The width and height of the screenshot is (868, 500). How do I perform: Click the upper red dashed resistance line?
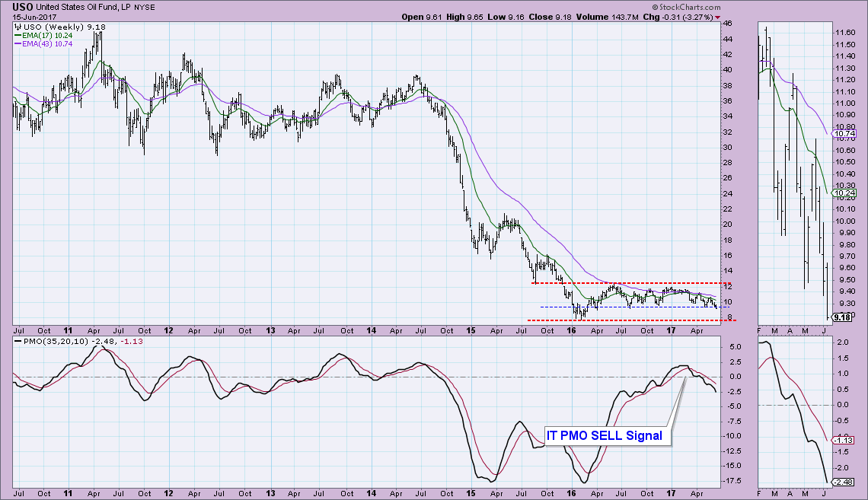pyautogui.click(x=624, y=283)
